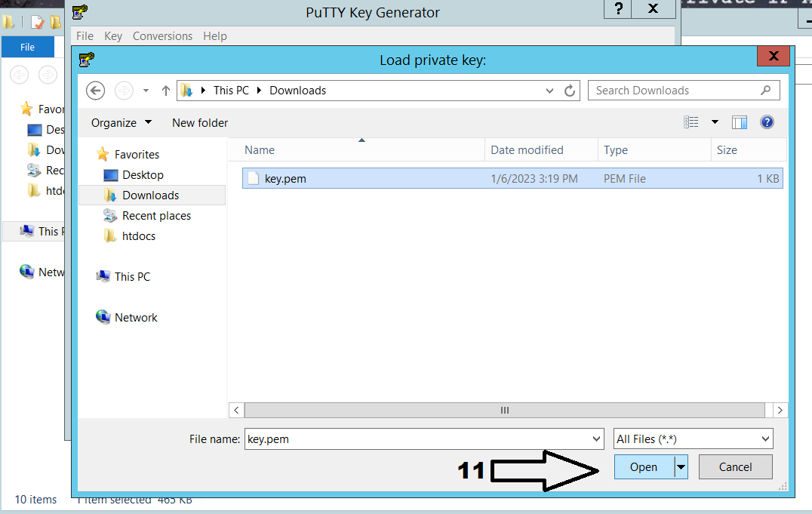Open the Organize menu
The width and height of the screenshot is (812, 514).
121,122
